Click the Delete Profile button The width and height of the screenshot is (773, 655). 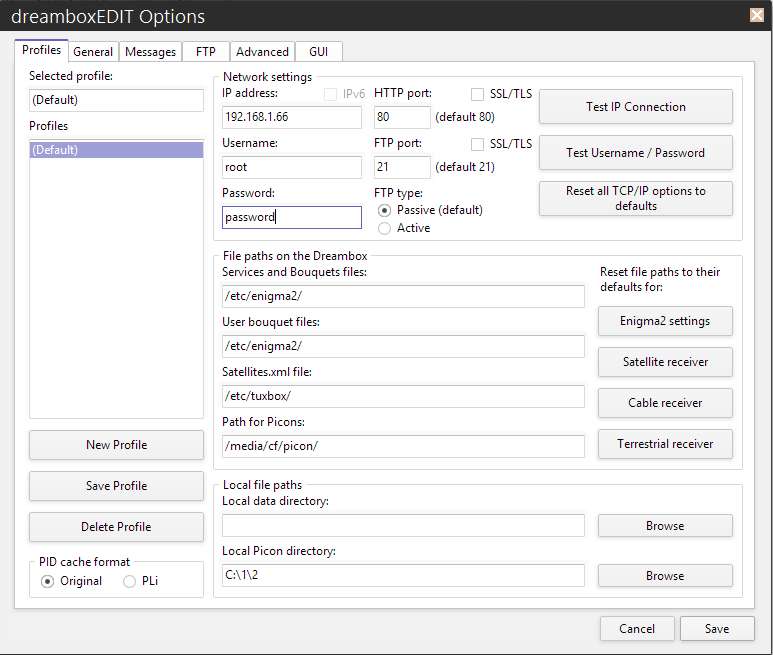(116, 526)
